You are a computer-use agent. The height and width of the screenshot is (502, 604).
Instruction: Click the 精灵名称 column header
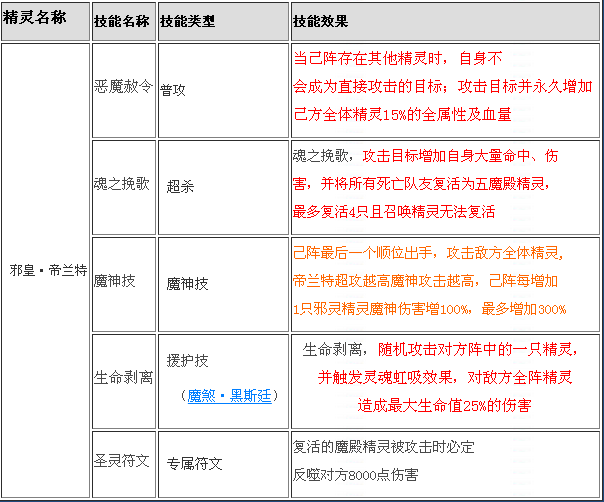(45, 21)
